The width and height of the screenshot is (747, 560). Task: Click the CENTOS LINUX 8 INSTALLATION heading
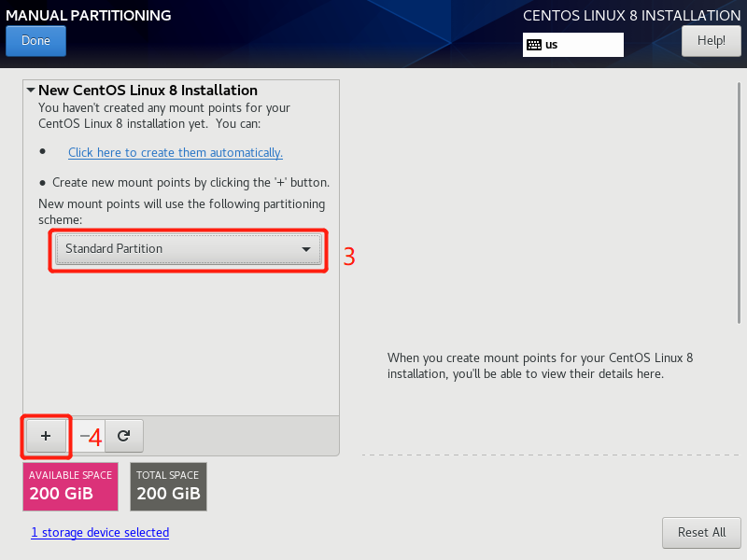pos(632,15)
